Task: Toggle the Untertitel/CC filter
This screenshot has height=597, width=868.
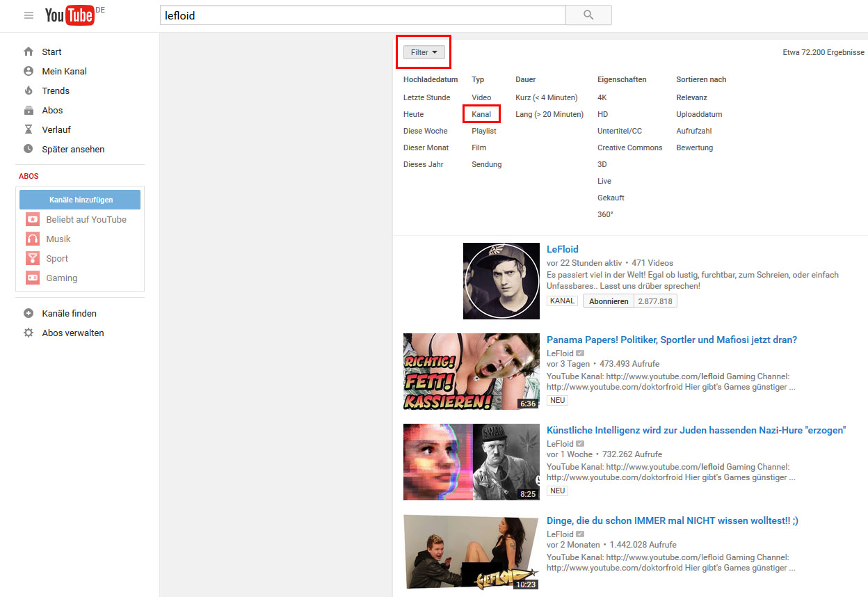Action: pyautogui.click(x=619, y=131)
